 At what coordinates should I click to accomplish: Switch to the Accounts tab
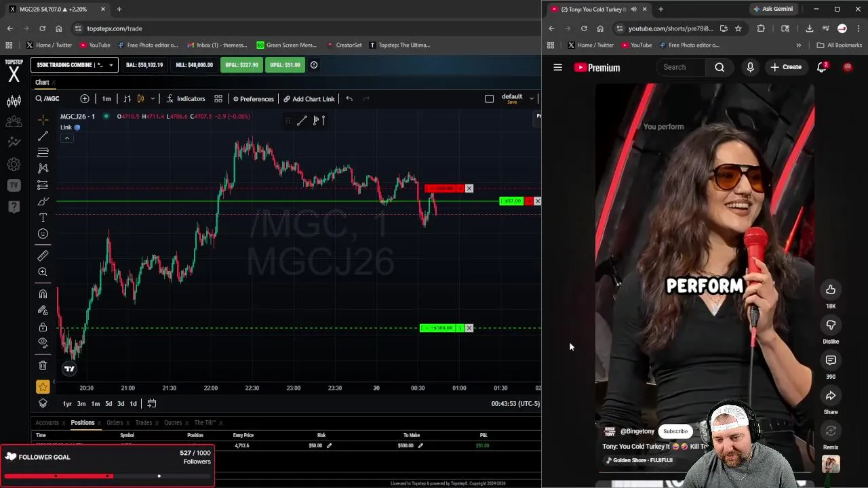click(47, 423)
